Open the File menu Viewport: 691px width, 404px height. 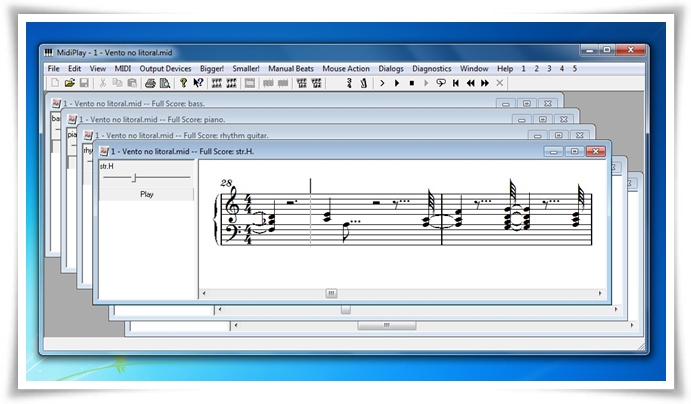coord(53,69)
